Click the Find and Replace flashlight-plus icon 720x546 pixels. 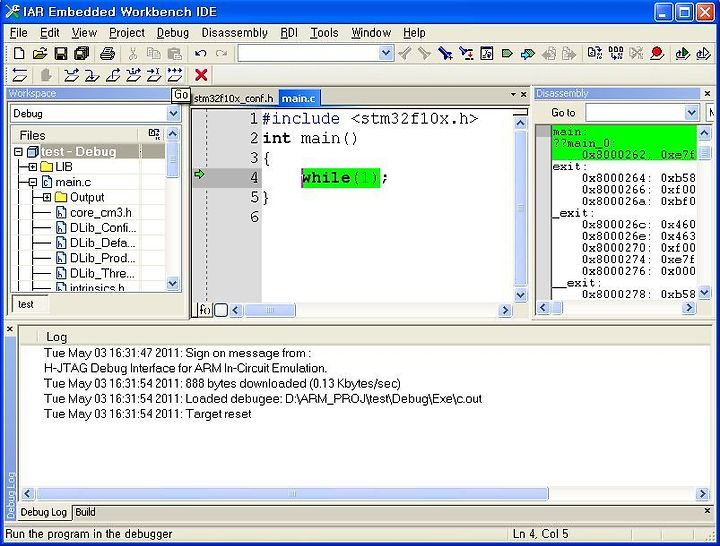445,54
